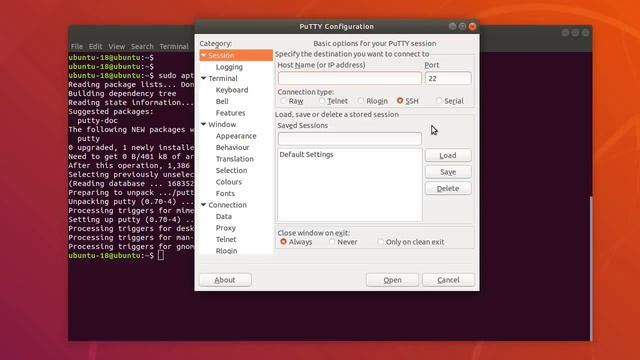The height and width of the screenshot is (360, 640).
Task: Open the Proxy connection category
Action: coord(226,228)
